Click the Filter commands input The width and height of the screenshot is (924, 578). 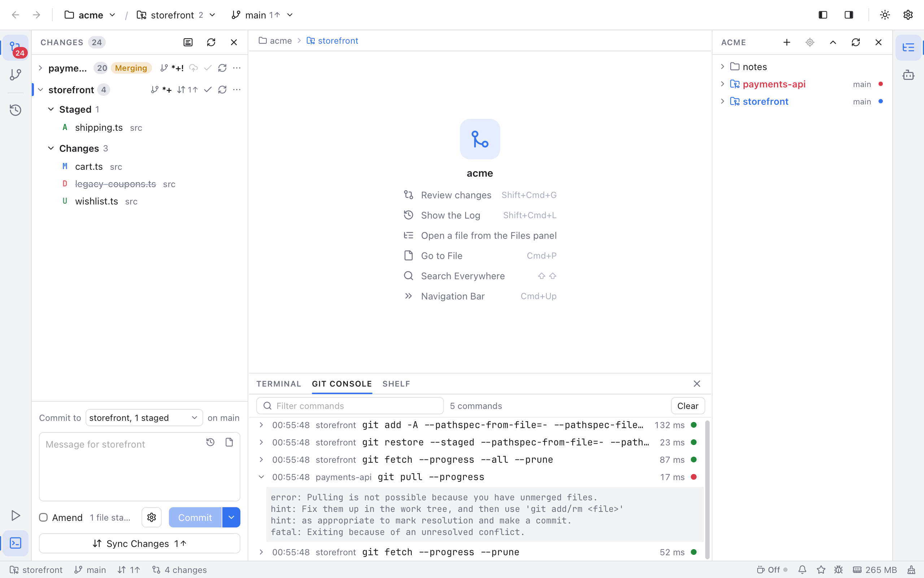click(350, 406)
